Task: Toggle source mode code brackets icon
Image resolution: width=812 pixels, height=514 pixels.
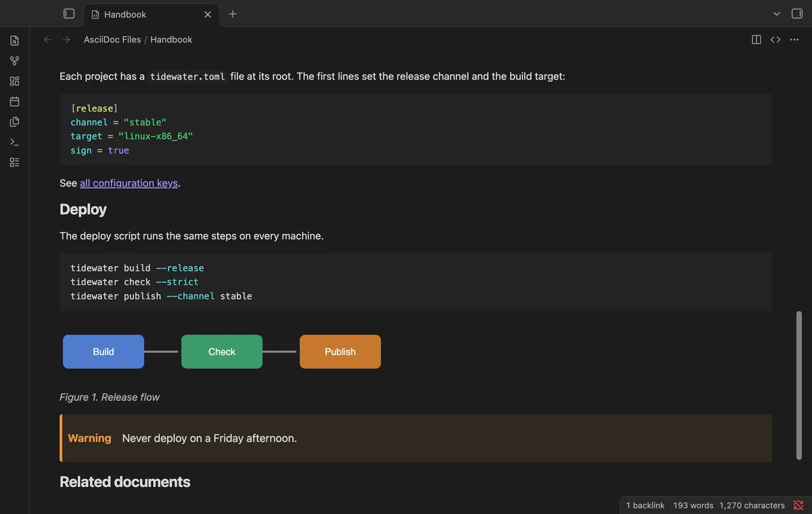Action: click(x=775, y=39)
